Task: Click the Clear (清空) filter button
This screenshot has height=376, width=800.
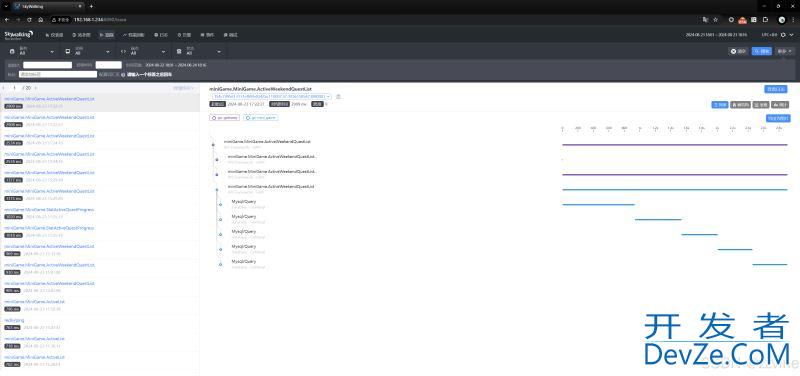Action: click(738, 52)
